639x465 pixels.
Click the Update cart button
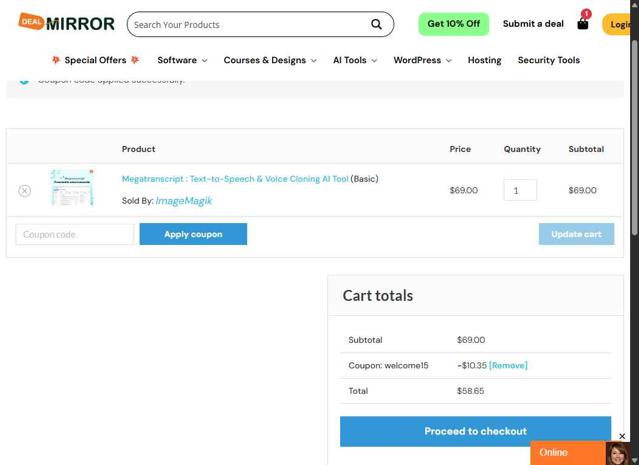(576, 234)
